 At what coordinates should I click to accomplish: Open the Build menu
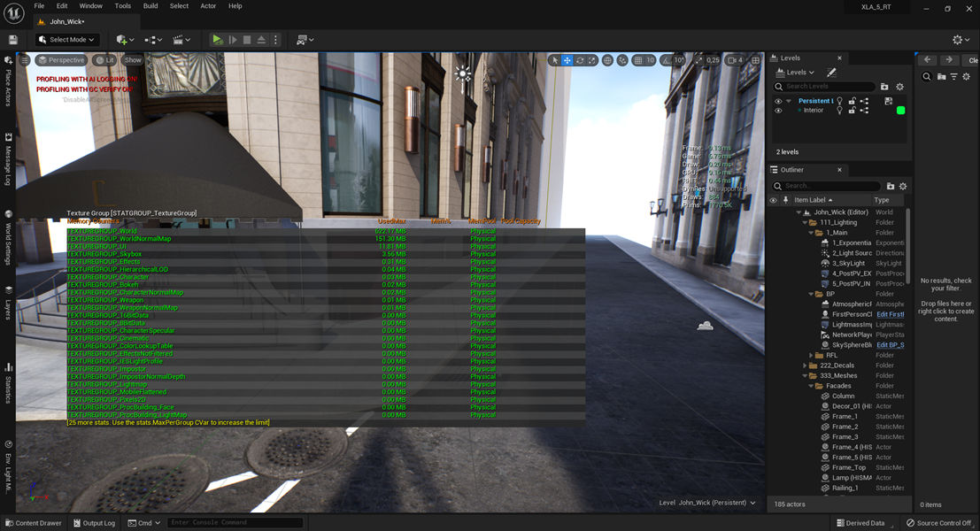point(150,5)
